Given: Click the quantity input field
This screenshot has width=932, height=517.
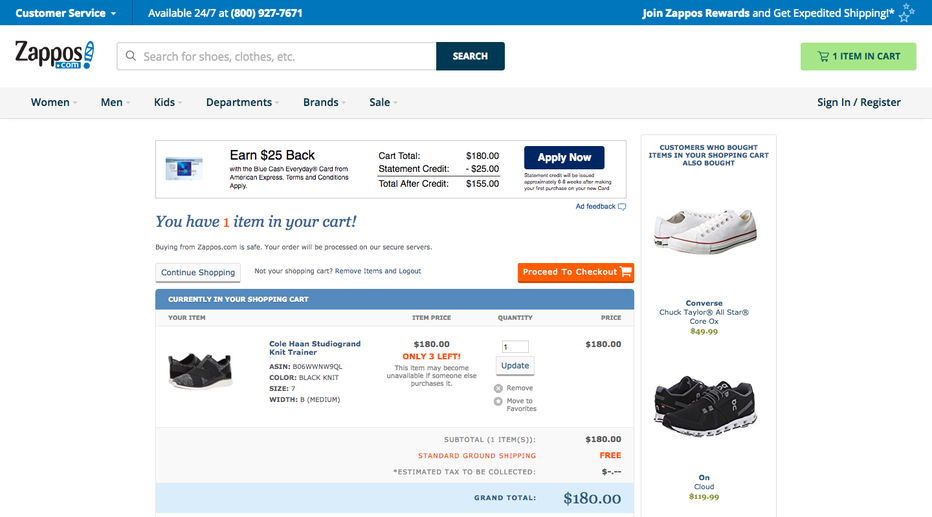Looking at the screenshot, I should point(515,346).
